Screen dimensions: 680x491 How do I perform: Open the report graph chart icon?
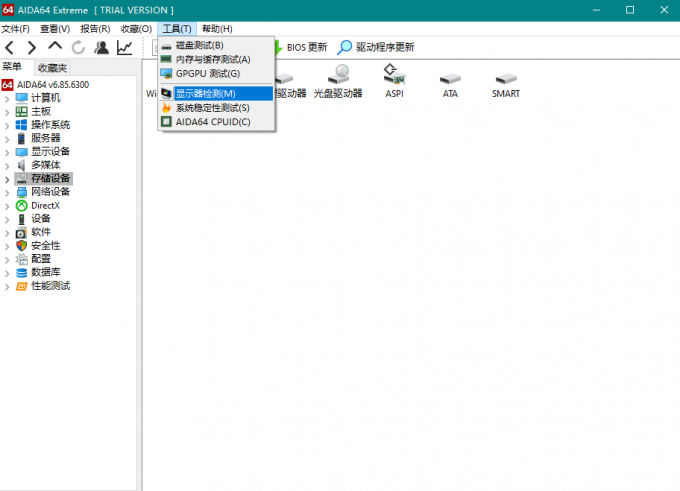124,47
